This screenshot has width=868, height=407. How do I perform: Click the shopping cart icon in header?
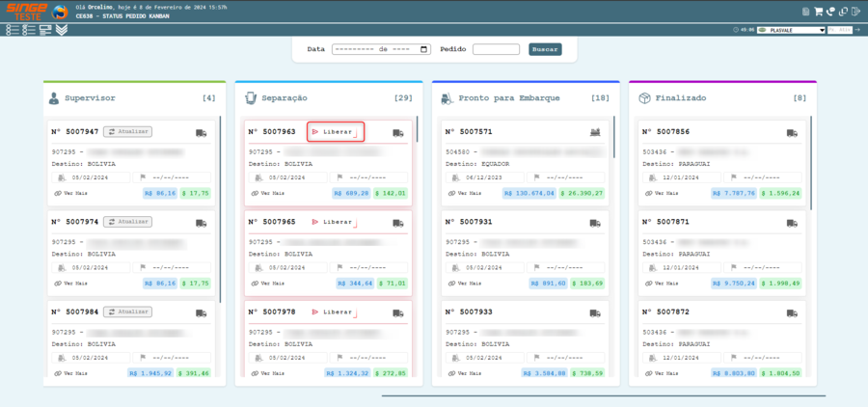(x=819, y=12)
